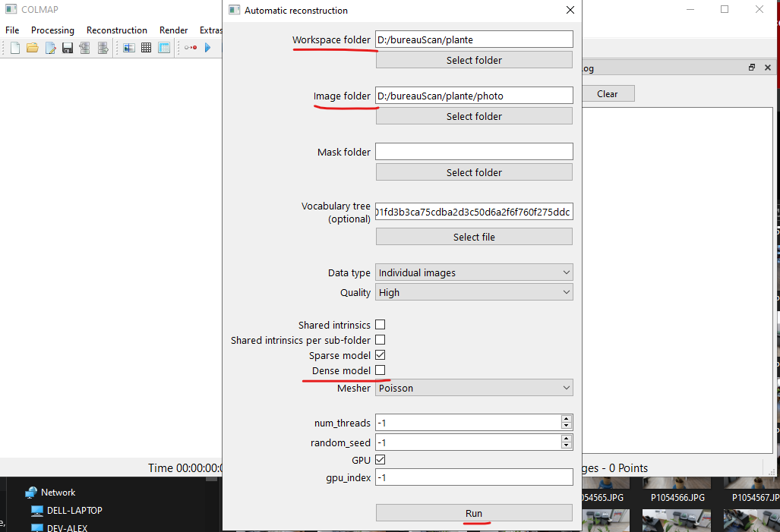Clear the log with the Clear button
This screenshot has width=780, height=532.
608,93
